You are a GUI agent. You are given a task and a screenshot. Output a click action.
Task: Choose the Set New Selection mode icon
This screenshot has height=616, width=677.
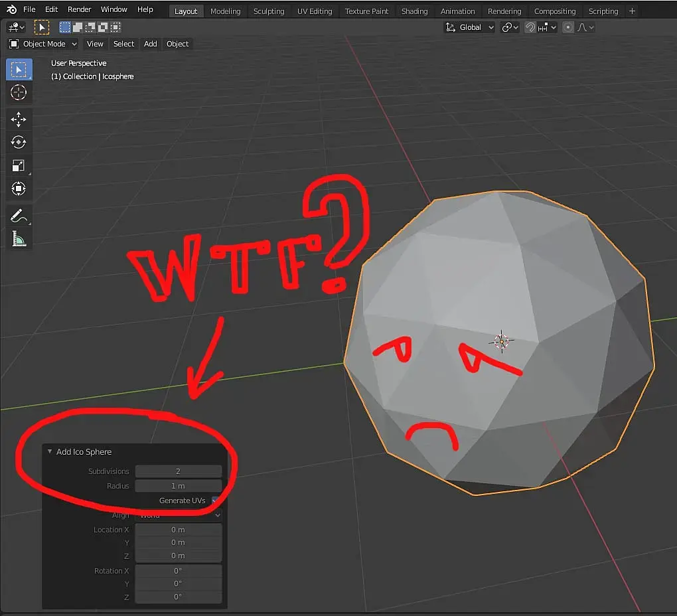pyautogui.click(x=65, y=27)
